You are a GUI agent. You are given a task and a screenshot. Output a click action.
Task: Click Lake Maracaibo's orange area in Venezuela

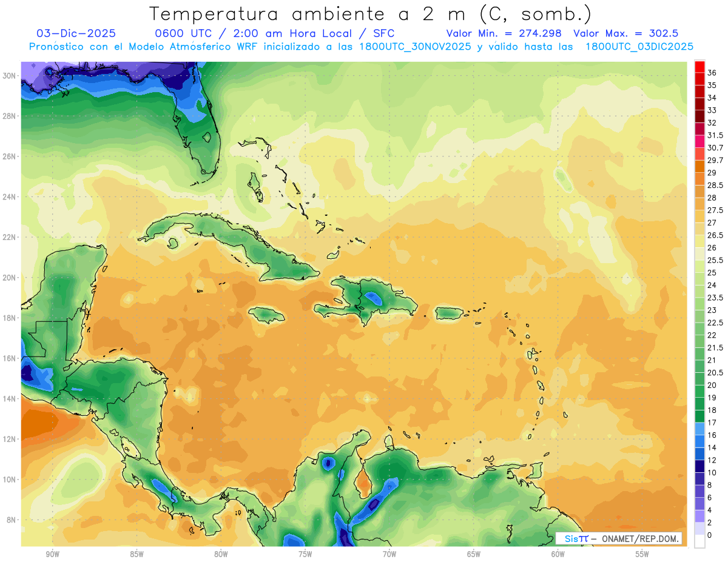[x=363, y=482]
